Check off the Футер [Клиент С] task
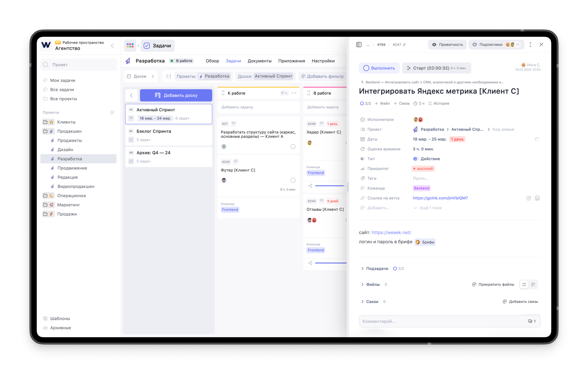588x374 pixels. click(293, 180)
